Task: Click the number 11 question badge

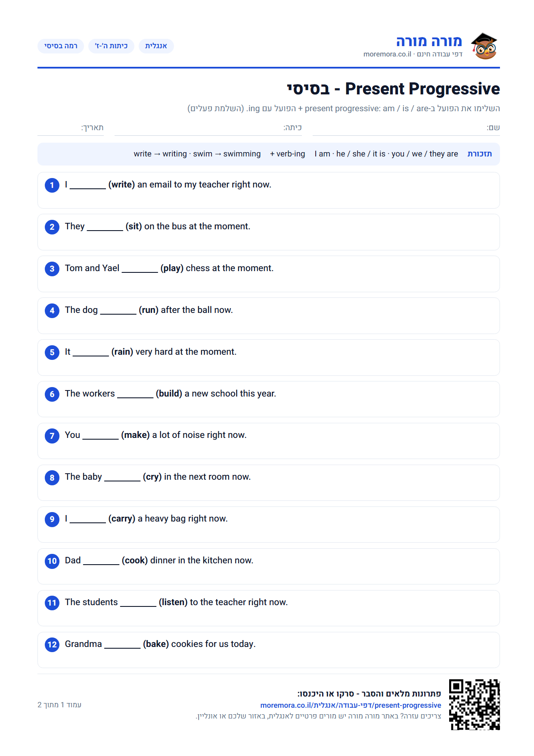Action: coord(52,603)
